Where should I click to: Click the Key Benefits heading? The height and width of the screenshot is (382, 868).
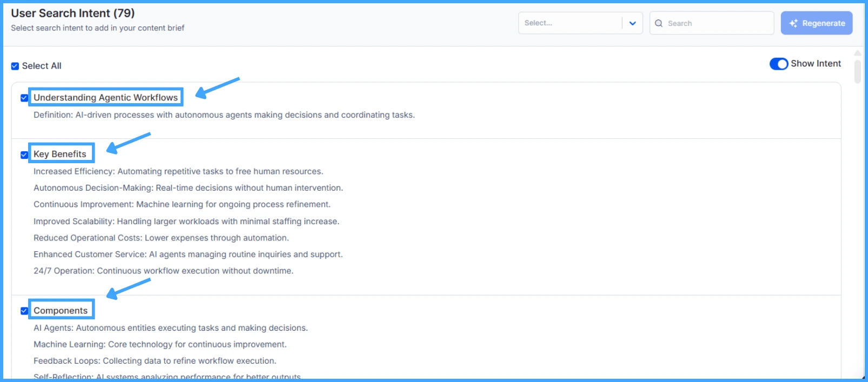(x=60, y=154)
